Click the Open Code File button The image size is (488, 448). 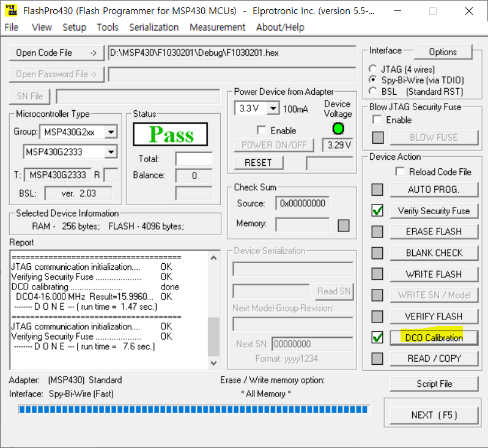click(x=56, y=53)
